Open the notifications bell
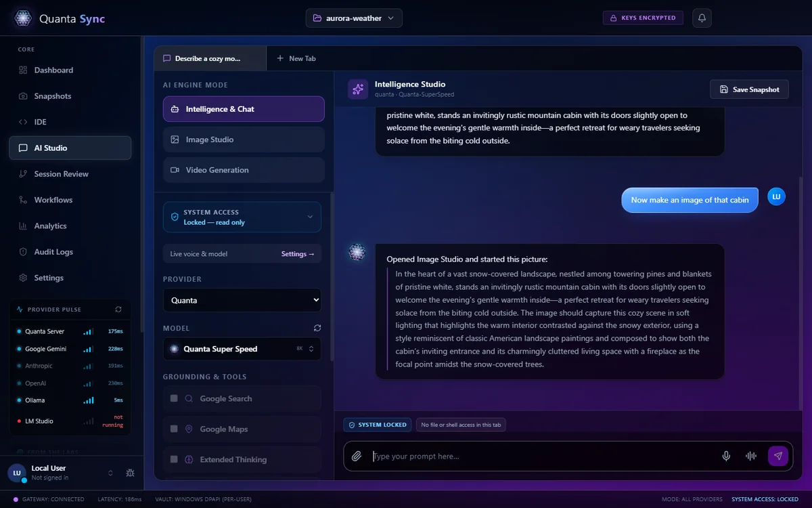This screenshot has width=812, height=508. 702,18
